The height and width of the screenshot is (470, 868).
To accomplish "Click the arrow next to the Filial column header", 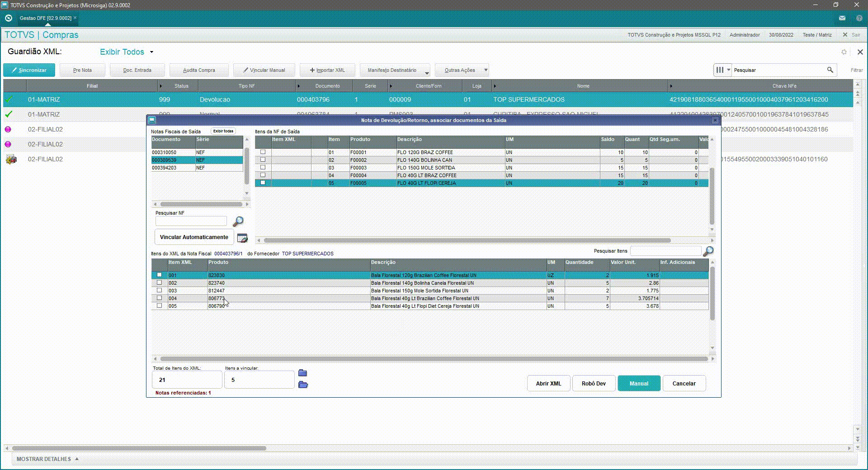I will pos(160,86).
